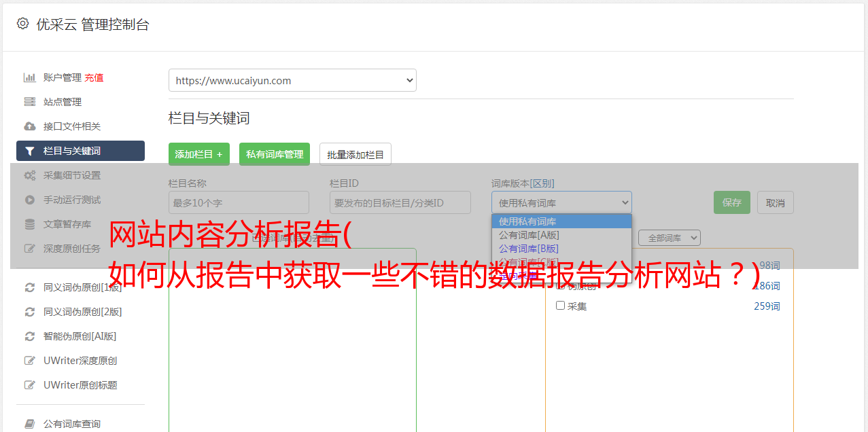The height and width of the screenshot is (432, 868).
Task: Click the edit icon for 深度原创任务
Action: pyautogui.click(x=30, y=249)
